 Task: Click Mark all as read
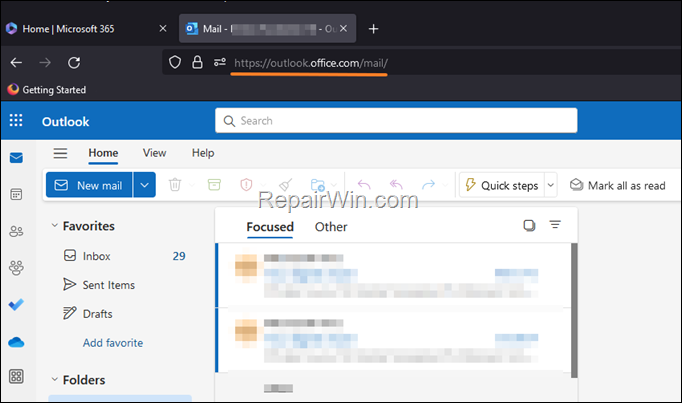point(617,186)
